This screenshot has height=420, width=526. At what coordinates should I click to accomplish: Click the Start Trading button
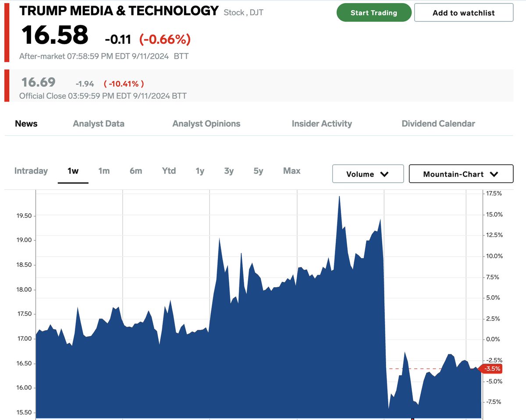pyautogui.click(x=374, y=13)
